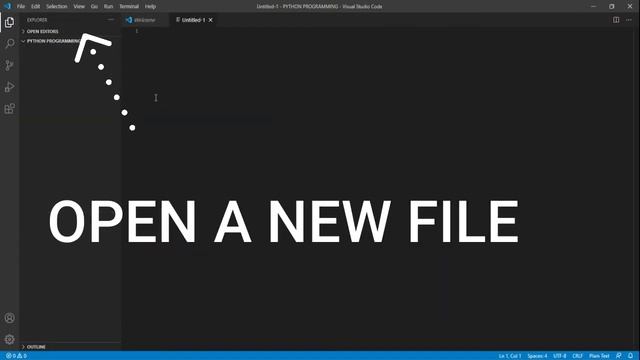Open the View menu
640x360 pixels.
click(79, 7)
